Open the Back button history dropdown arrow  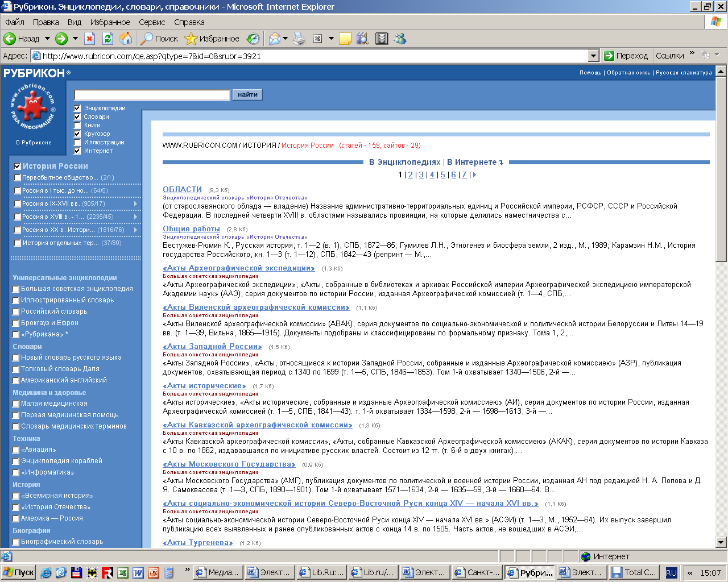tap(47, 39)
